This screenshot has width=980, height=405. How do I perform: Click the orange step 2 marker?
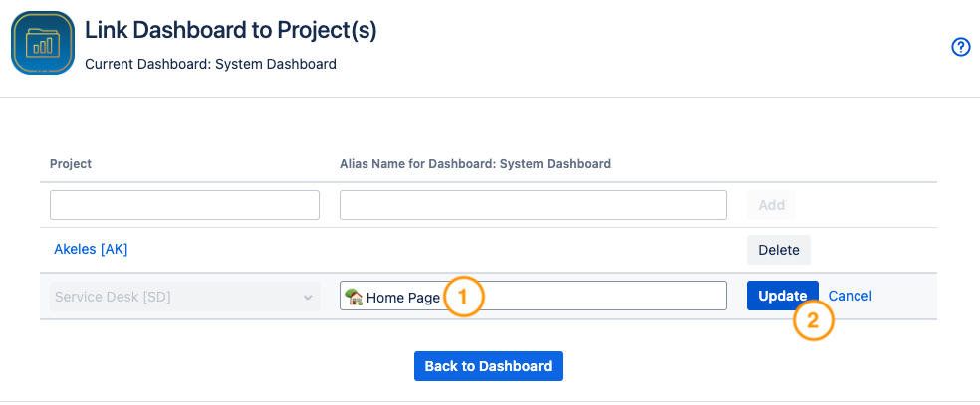(813, 321)
